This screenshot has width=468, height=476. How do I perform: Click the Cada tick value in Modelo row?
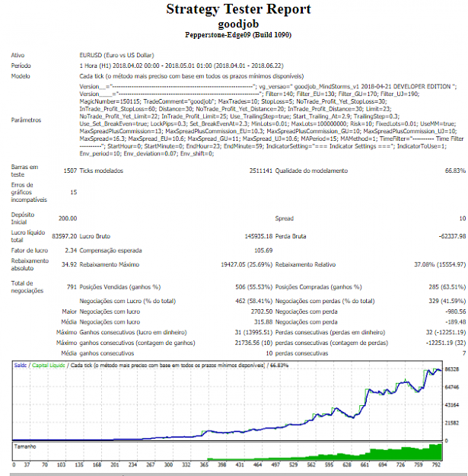pyautogui.click(x=192, y=76)
